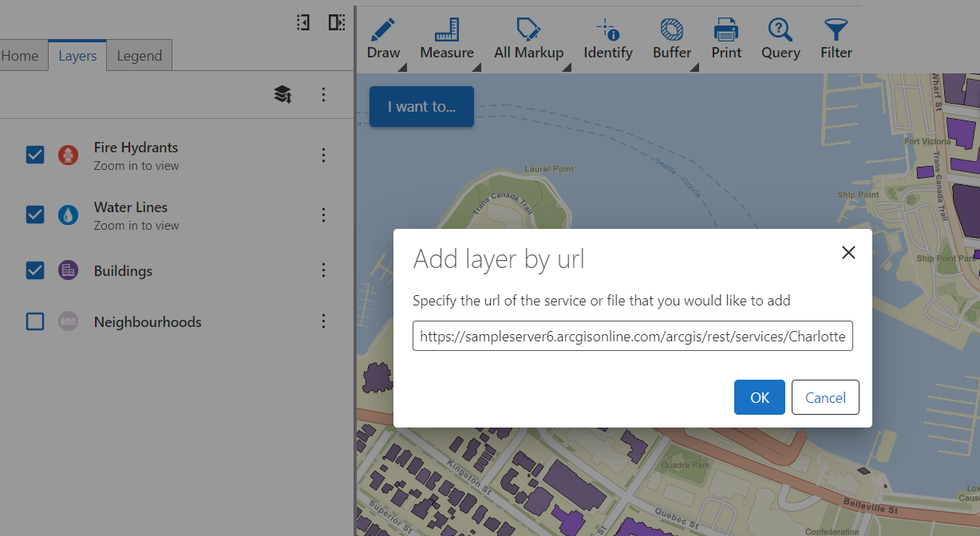Uncheck the Fire Hydrants layer checkbox
Screen dimensions: 980x536
pyautogui.click(x=35, y=155)
